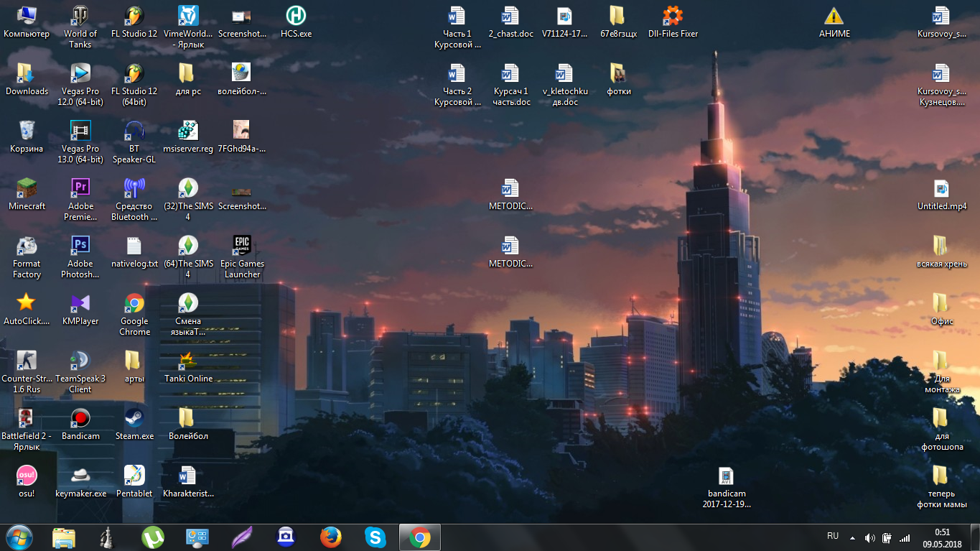This screenshot has width=980, height=551.
Task: Launch Adobe Photoshop shortcut
Action: click(80, 256)
